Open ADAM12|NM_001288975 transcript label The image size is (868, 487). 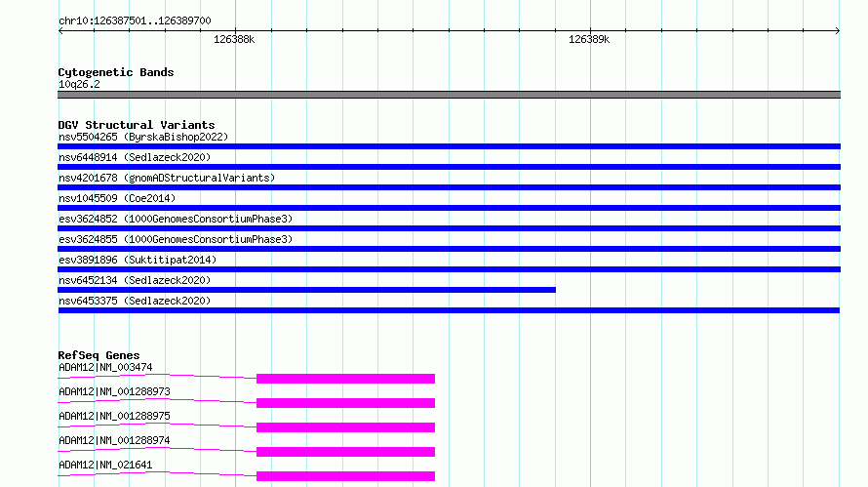click(x=114, y=416)
